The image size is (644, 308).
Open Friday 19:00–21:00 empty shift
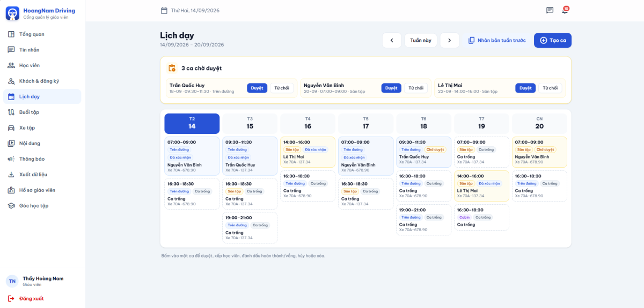click(x=423, y=220)
